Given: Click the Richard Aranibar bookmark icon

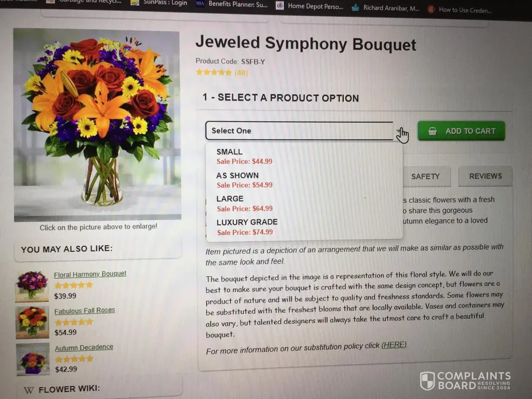Looking at the screenshot, I should tap(355, 7).
